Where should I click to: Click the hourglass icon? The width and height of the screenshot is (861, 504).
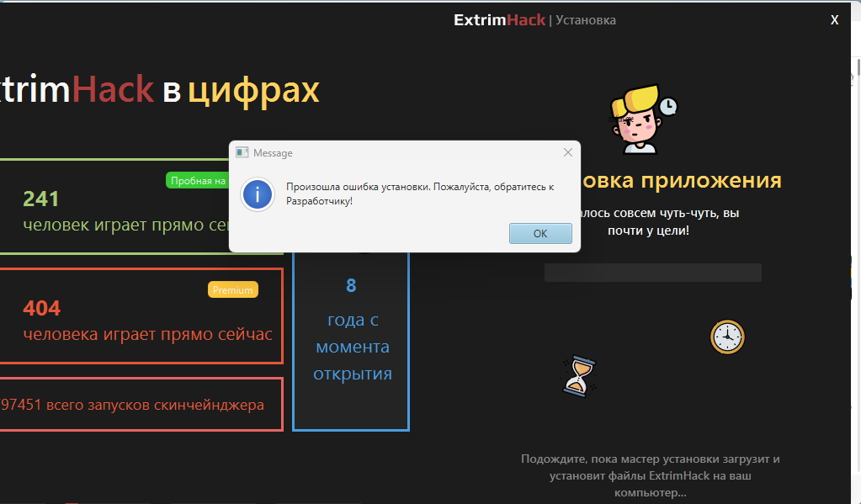tap(579, 375)
